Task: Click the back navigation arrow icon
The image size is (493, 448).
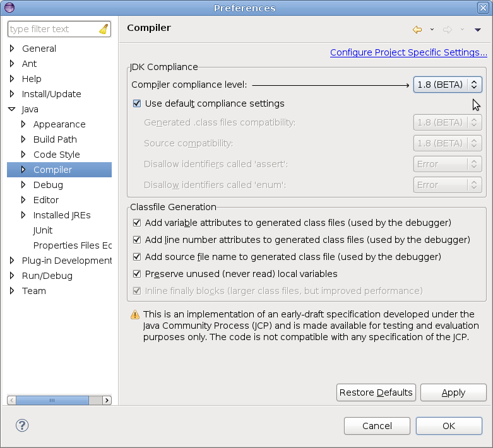Action: [417, 30]
